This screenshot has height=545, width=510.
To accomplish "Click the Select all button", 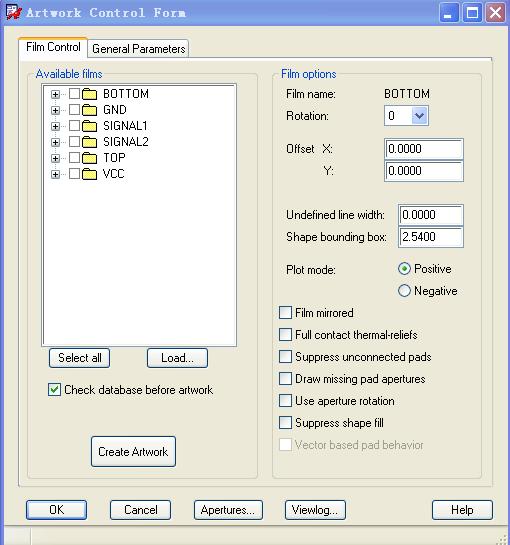I will pyautogui.click(x=80, y=358).
